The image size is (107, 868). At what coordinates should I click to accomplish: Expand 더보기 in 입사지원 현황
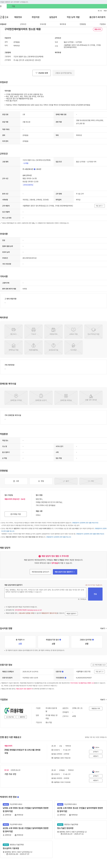pos(103,628)
